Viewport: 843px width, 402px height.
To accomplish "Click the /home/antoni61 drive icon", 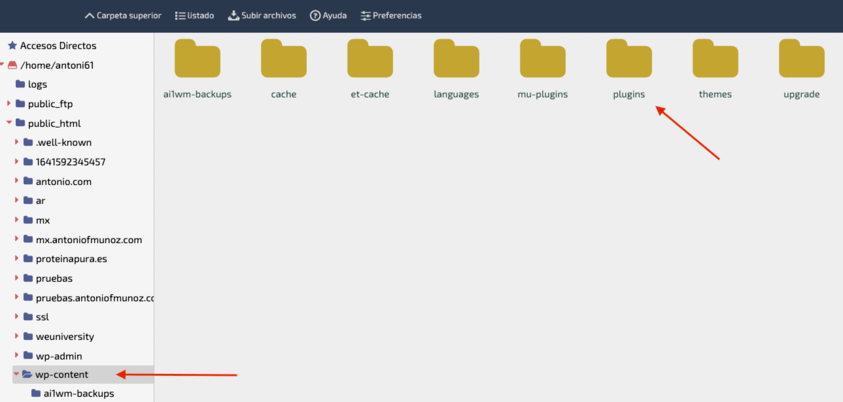I will (x=12, y=65).
